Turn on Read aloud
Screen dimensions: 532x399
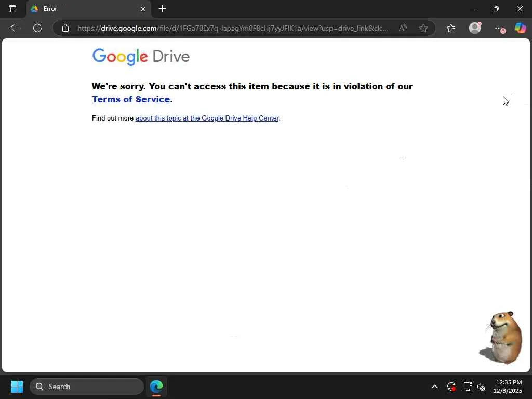click(403, 28)
